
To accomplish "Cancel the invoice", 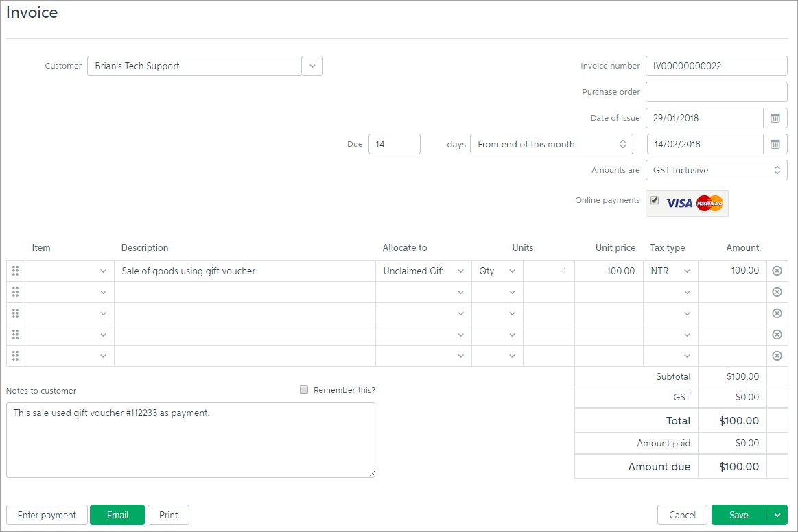I will point(682,516).
